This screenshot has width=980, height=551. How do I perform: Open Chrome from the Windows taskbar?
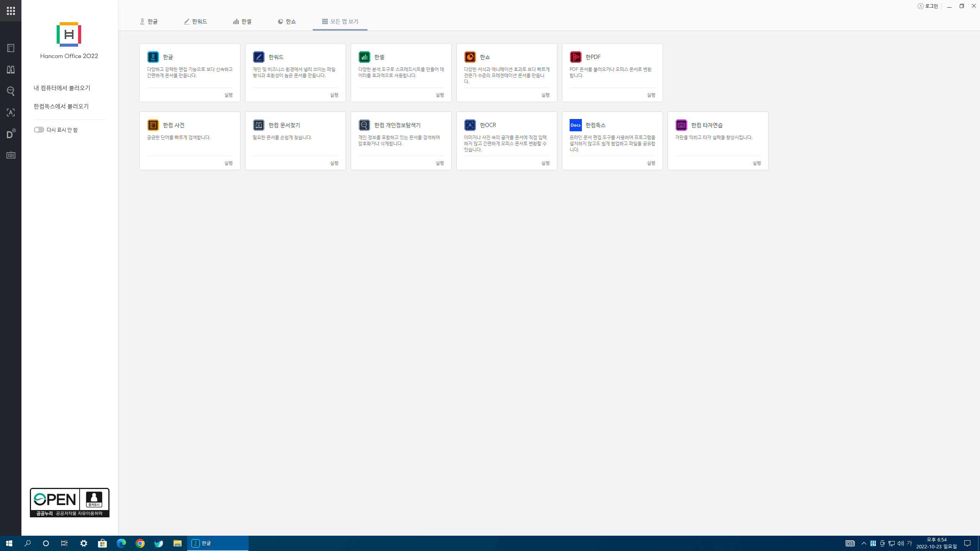point(140,543)
